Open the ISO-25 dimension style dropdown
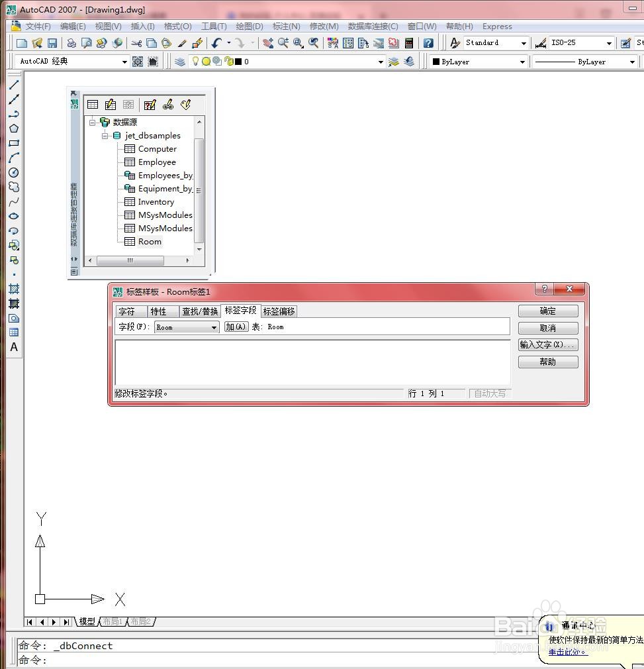 pos(609,43)
